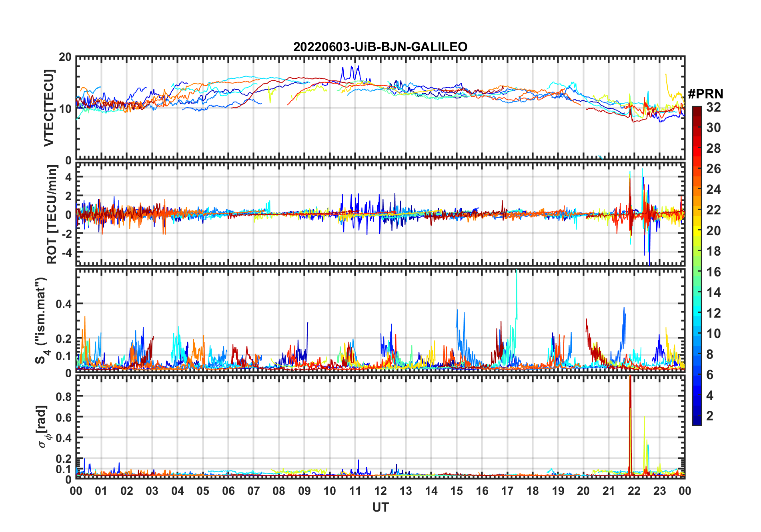
Task: Click the ROT y-axis tick label -4
Action: [x=66, y=253]
